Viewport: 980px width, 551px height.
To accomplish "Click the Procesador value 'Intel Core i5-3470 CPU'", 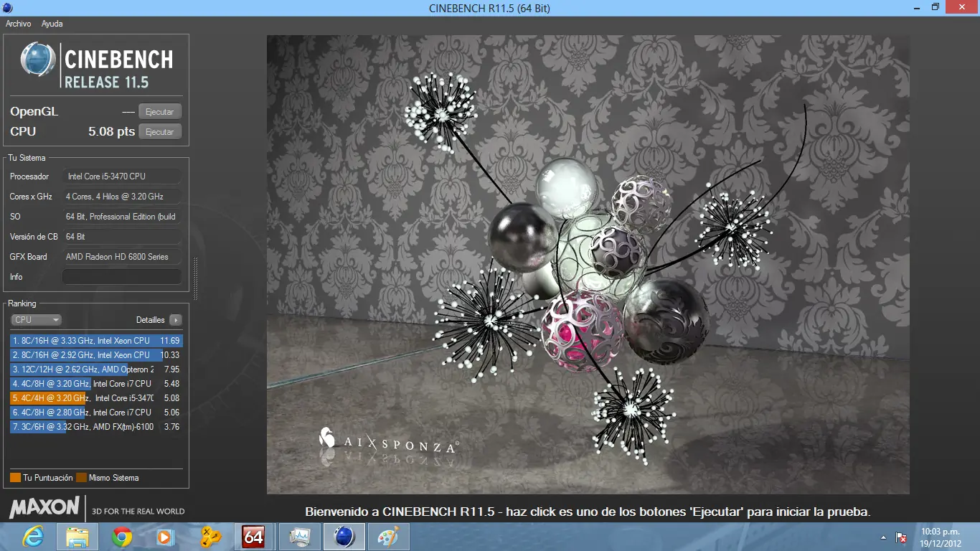I will [x=122, y=176].
